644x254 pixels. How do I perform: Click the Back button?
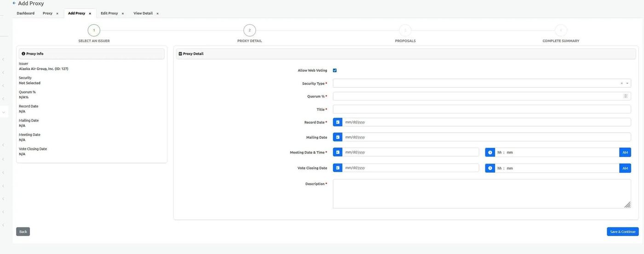tap(23, 231)
